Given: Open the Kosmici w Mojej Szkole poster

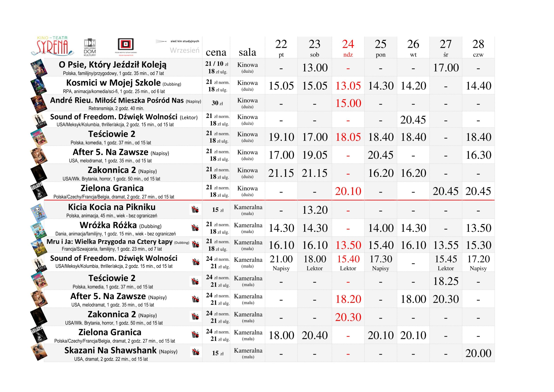Looking at the screenshot, I should pos(39,86).
